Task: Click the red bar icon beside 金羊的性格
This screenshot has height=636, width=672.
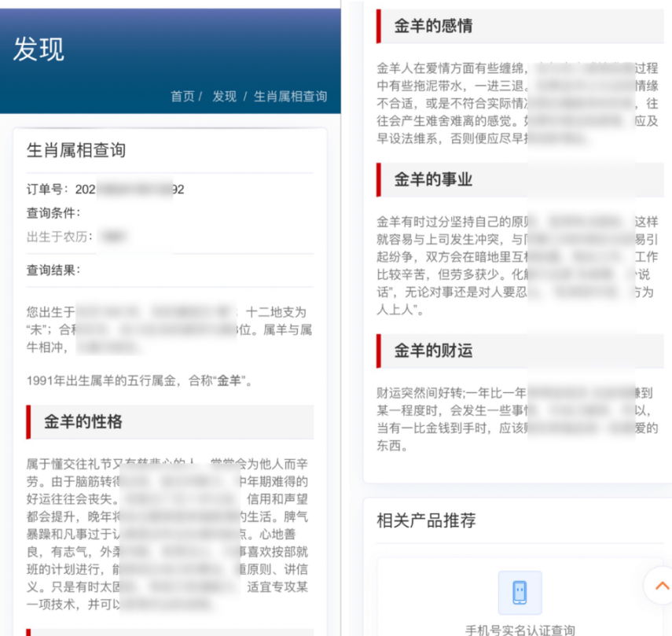Action: tap(29, 423)
